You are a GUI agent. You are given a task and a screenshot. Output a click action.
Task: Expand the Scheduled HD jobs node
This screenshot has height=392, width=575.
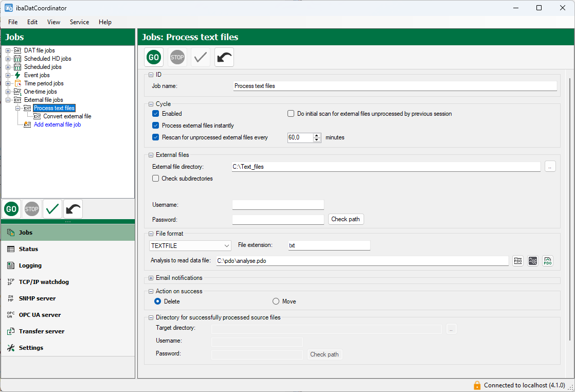pyautogui.click(x=8, y=59)
